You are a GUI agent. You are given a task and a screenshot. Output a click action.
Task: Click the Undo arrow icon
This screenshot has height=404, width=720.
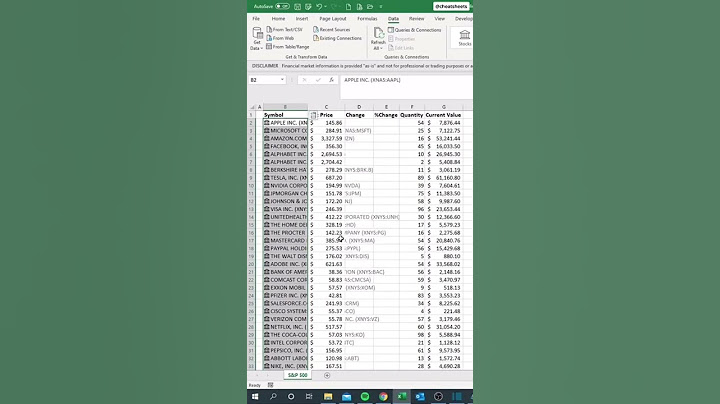(x=319, y=6)
